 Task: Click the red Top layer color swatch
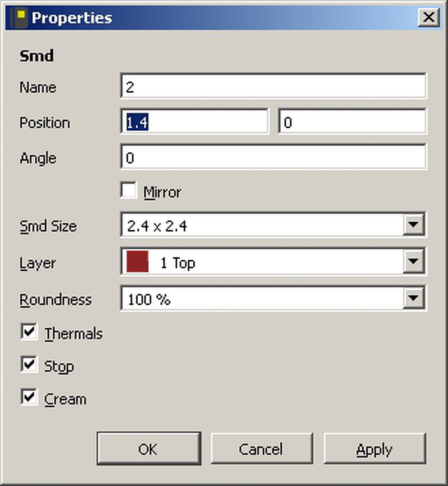[137, 262]
